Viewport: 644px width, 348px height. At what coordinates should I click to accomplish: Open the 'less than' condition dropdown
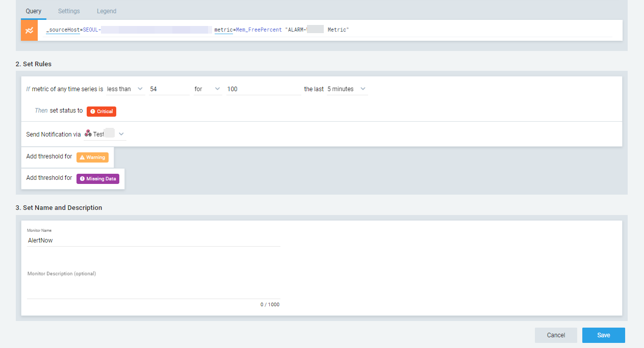[x=125, y=89]
